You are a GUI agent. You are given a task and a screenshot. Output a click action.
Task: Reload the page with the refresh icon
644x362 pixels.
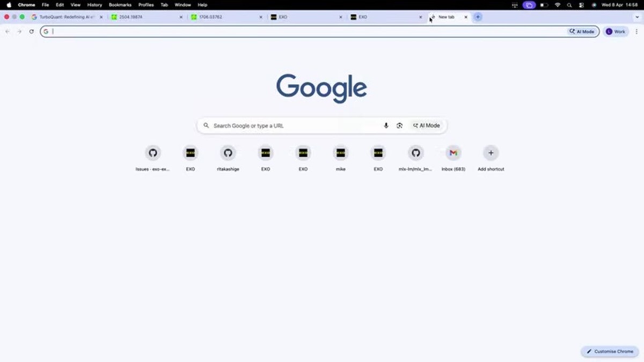click(32, 32)
